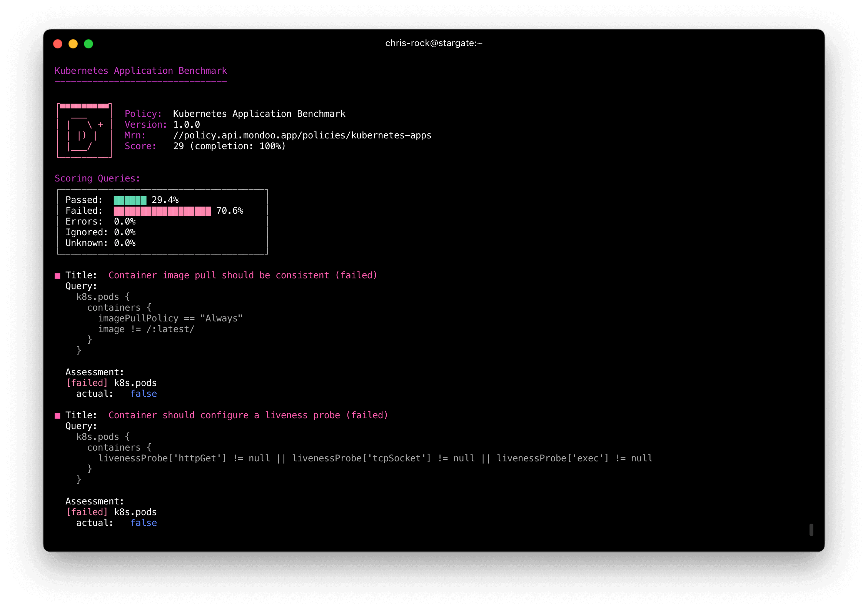Click the Failed pink progress bar

pyautogui.click(x=162, y=211)
